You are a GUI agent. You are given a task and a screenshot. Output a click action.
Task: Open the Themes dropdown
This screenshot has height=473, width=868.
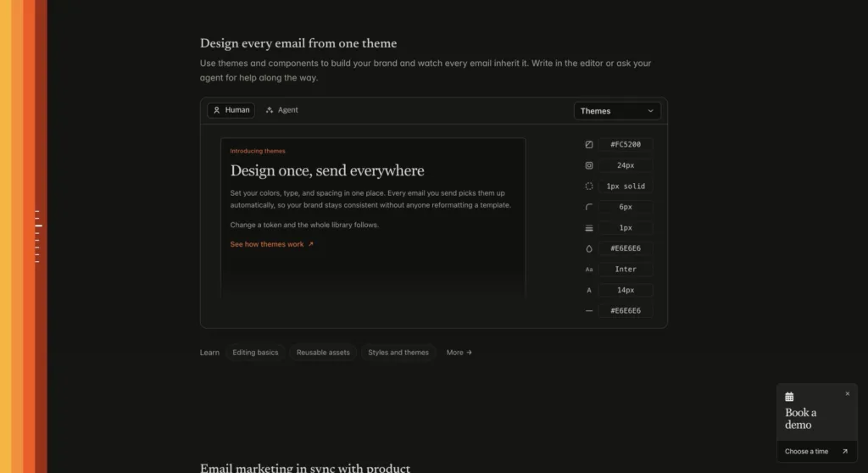617,111
